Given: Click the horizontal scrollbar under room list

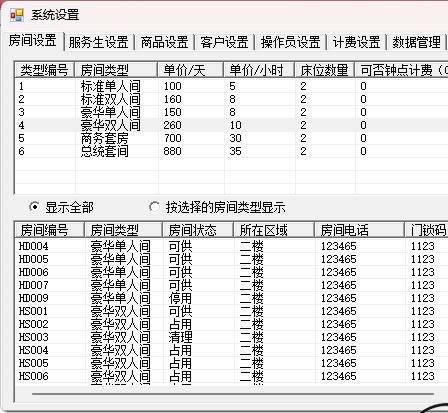Looking at the screenshot, I should (x=233, y=394).
